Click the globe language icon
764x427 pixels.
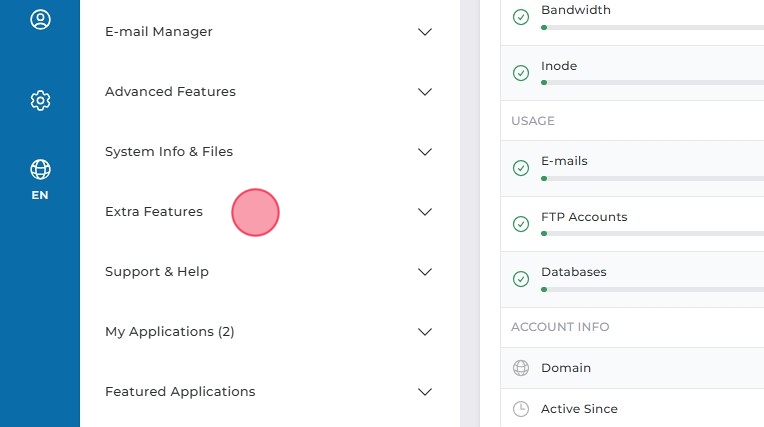40,169
